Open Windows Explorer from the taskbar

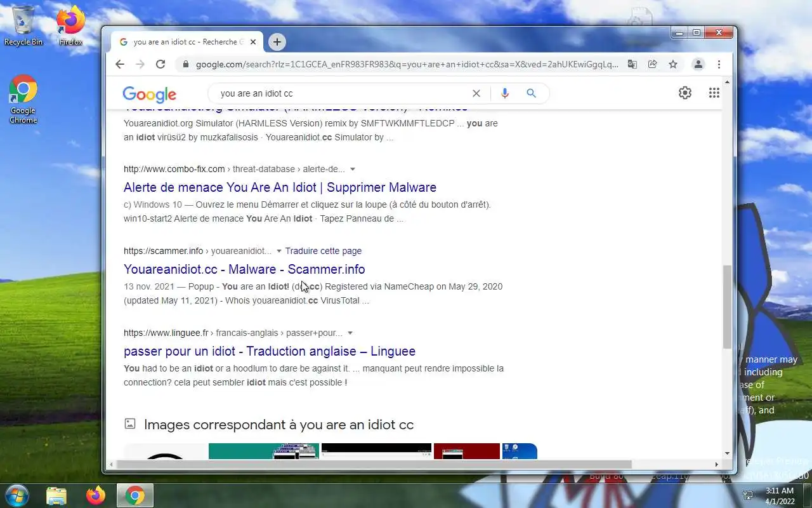pos(56,495)
